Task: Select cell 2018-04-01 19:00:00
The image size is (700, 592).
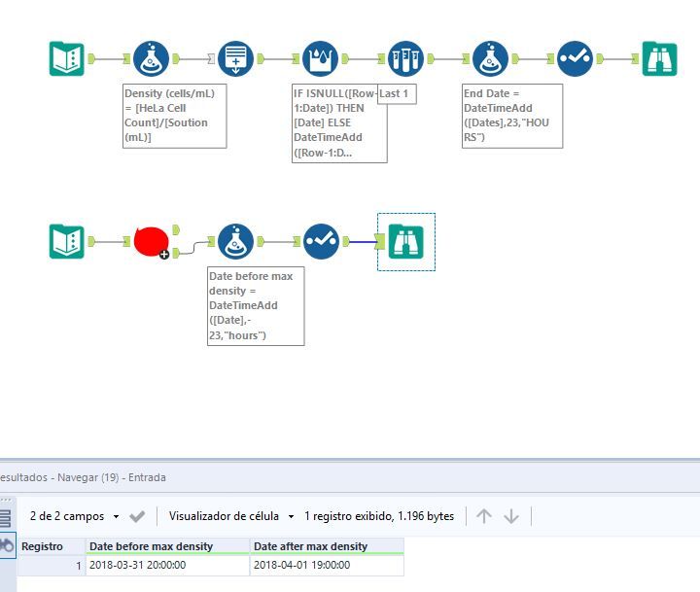Action: coord(327,565)
